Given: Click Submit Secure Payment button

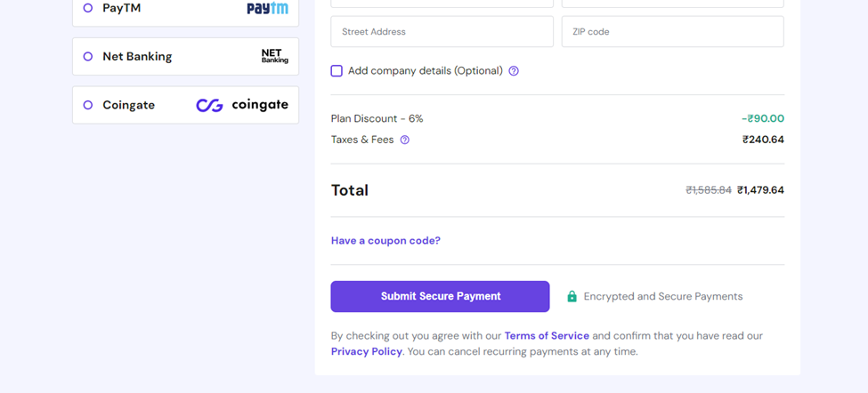Looking at the screenshot, I should point(440,296).
